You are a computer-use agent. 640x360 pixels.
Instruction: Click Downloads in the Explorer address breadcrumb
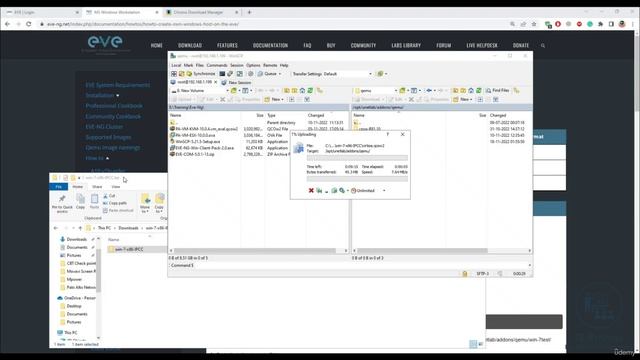click(129, 228)
